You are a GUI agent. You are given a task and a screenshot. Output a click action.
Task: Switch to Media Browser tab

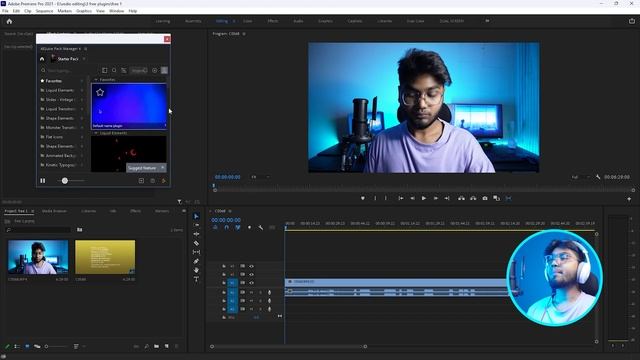coord(54,211)
